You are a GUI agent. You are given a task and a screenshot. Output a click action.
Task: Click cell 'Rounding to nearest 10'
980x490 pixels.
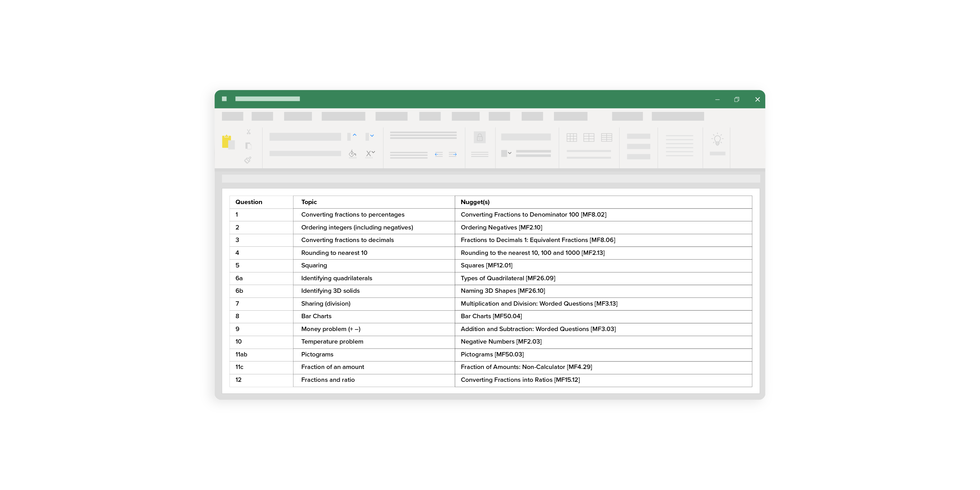coord(374,253)
